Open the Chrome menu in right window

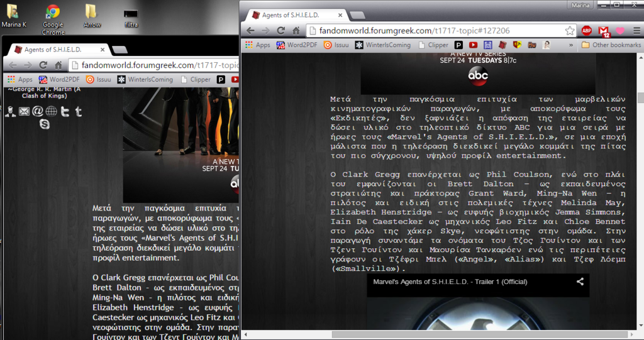pyautogui.click(x=636, y=31)
